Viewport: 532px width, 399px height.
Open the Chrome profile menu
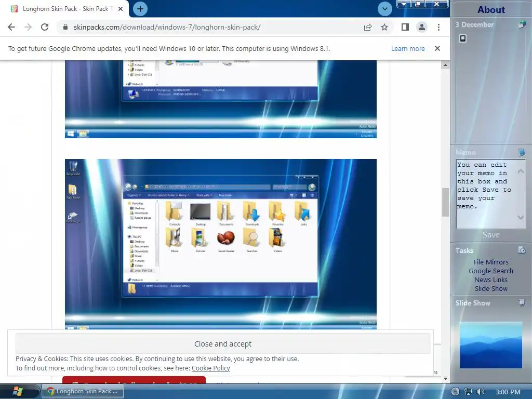click(x=422, y=27)
